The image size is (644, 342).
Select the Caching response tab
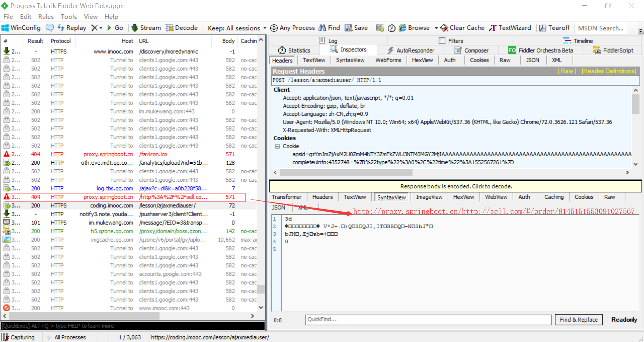tap(554, 197)
